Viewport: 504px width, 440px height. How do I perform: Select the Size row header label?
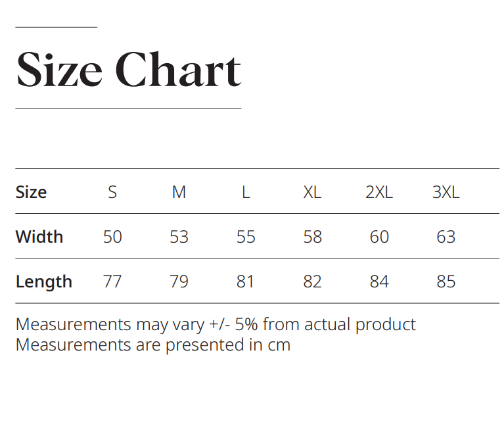click(31, 192)
